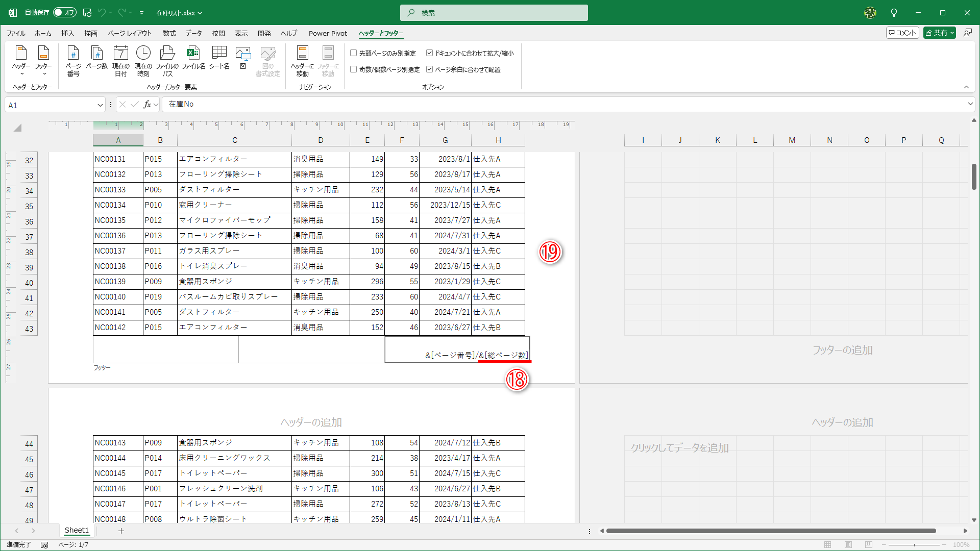Enable different odd and even pages
Viewport: 980px width, 551px height.
353,69
